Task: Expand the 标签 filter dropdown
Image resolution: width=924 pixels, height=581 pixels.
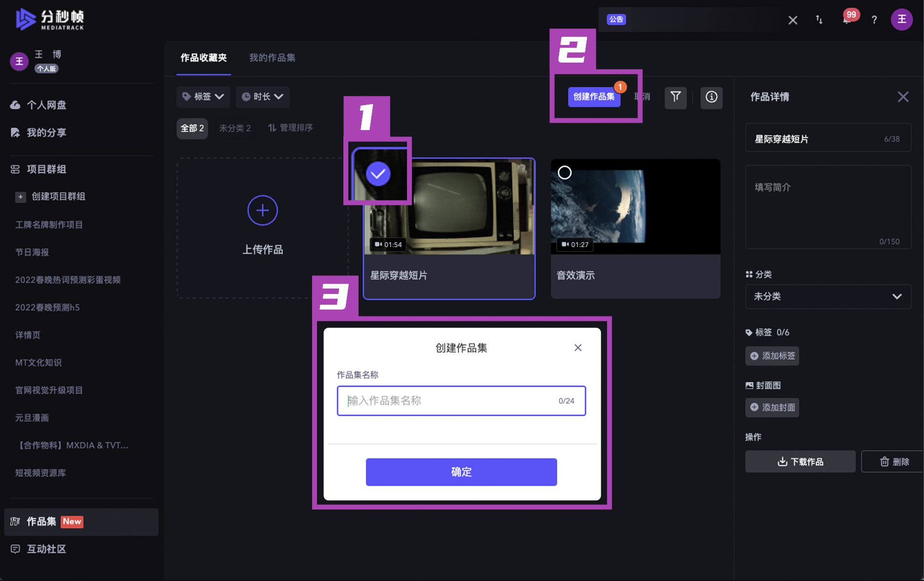Action: (203, 97)
